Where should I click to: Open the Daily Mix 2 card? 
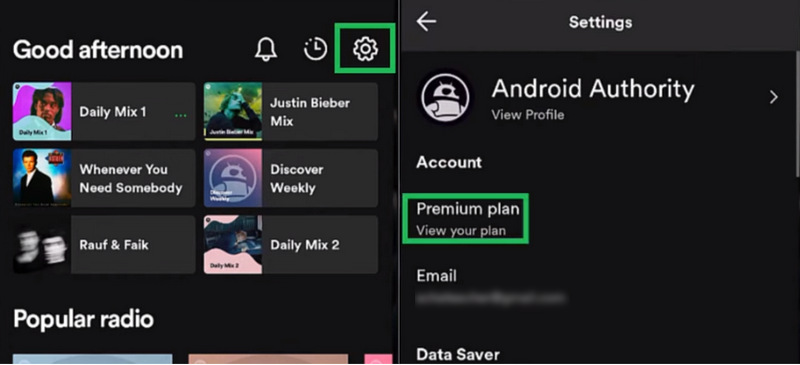point(291,245)
